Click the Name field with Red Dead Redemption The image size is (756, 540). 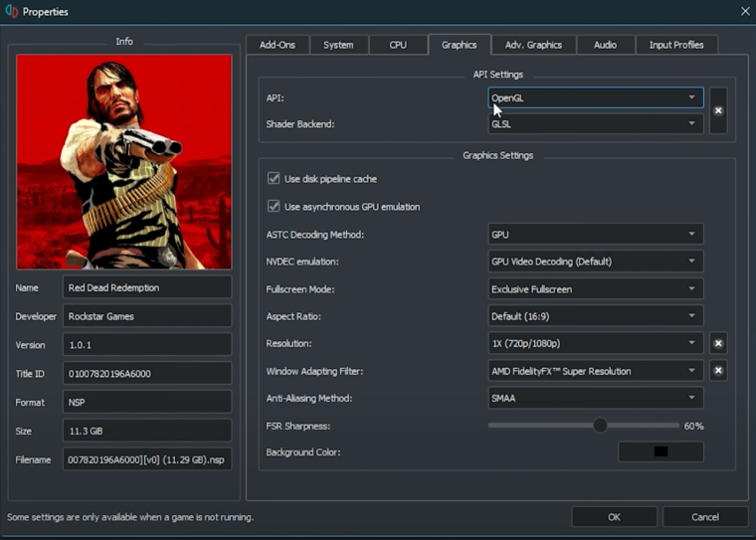tap(147, 287)
